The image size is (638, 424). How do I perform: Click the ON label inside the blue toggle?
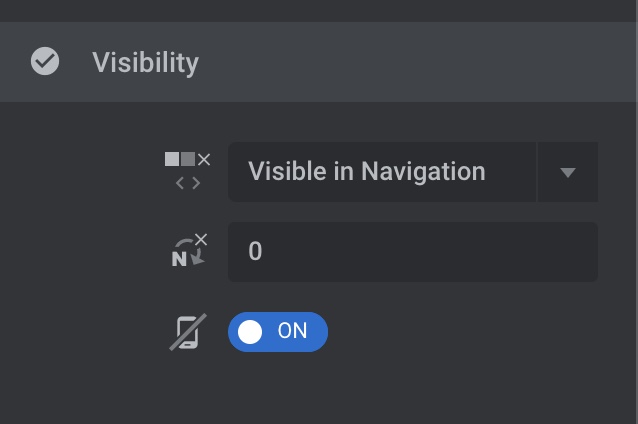point(293,332)
